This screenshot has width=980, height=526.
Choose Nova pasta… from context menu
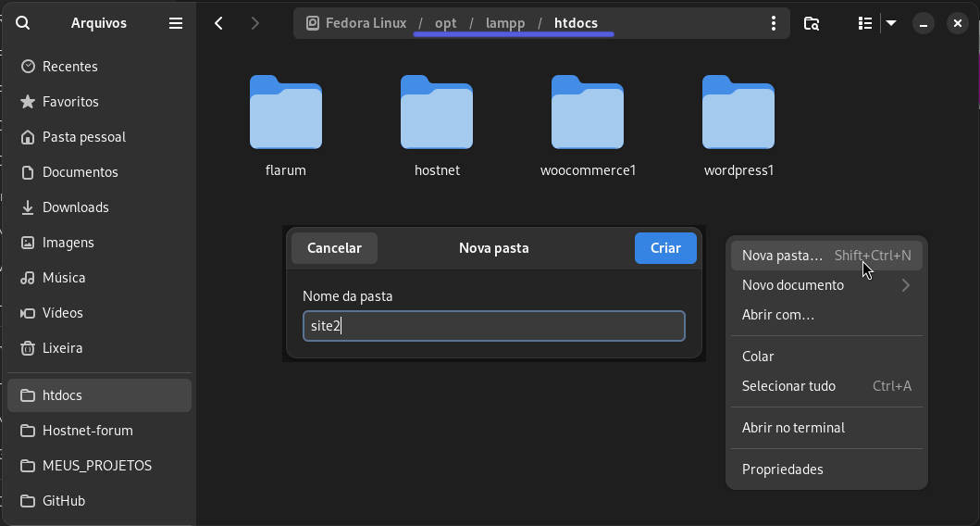pyautogui.click(x=826, y=256)
